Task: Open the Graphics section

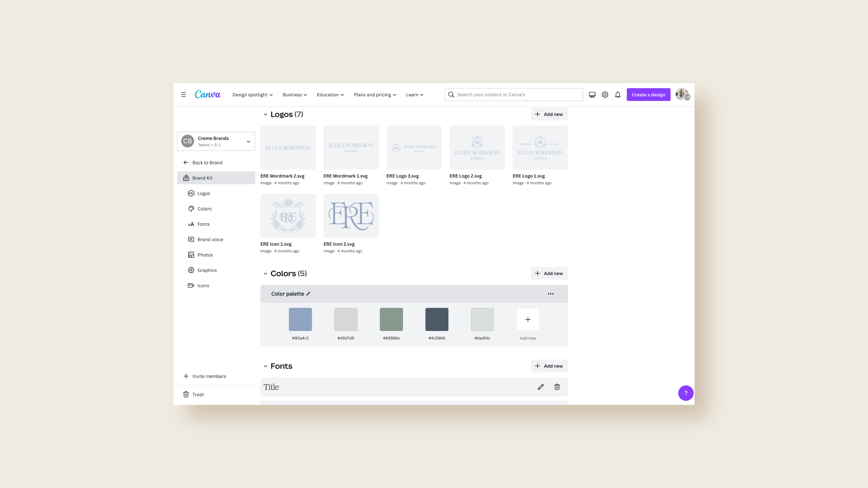Action: (207, 270)
